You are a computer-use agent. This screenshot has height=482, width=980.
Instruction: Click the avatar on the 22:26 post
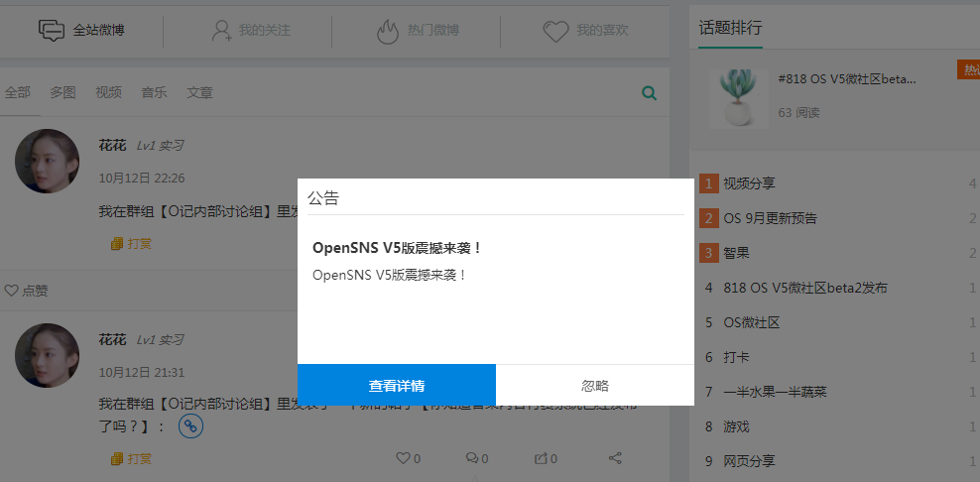point(47,161)
